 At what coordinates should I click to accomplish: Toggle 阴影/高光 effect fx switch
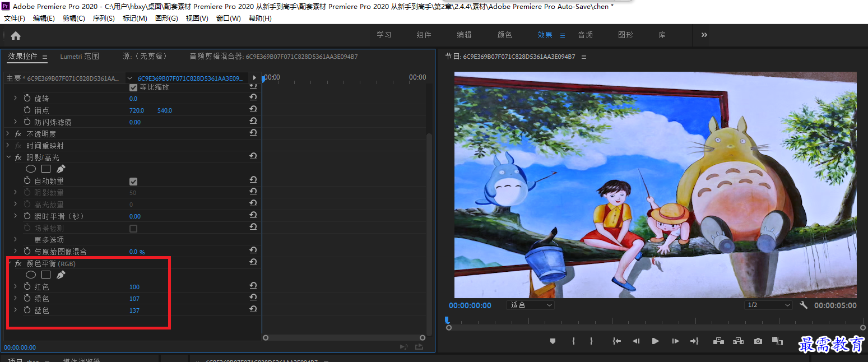[18, 157]
